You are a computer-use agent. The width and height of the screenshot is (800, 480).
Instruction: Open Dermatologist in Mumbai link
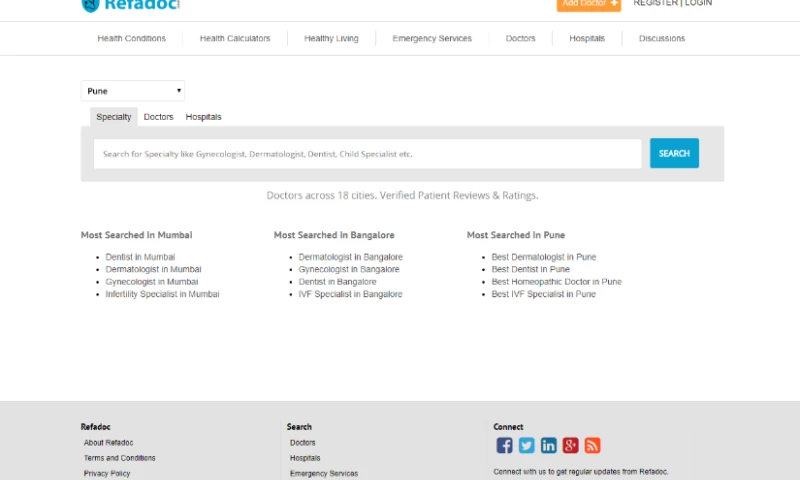point(154,269)
